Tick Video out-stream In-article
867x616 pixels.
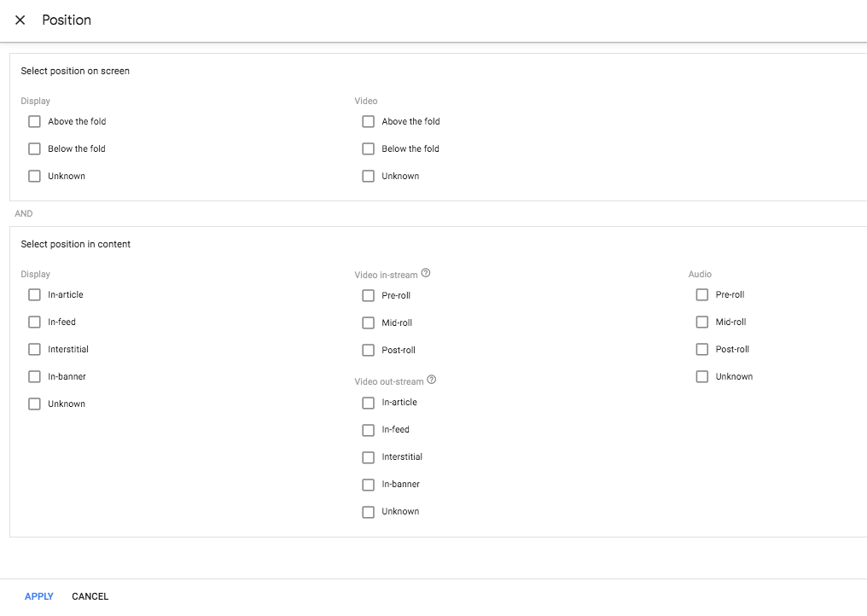pos(369,403)
